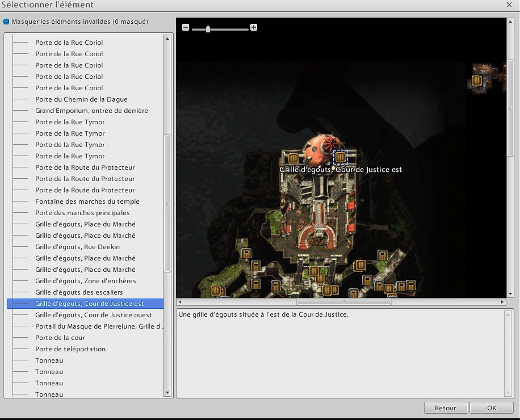Select the leftmost gold grate marker at map bottom
Viewport: 520px width, 420px height.
pyautogui.click(x=216, y=291)
